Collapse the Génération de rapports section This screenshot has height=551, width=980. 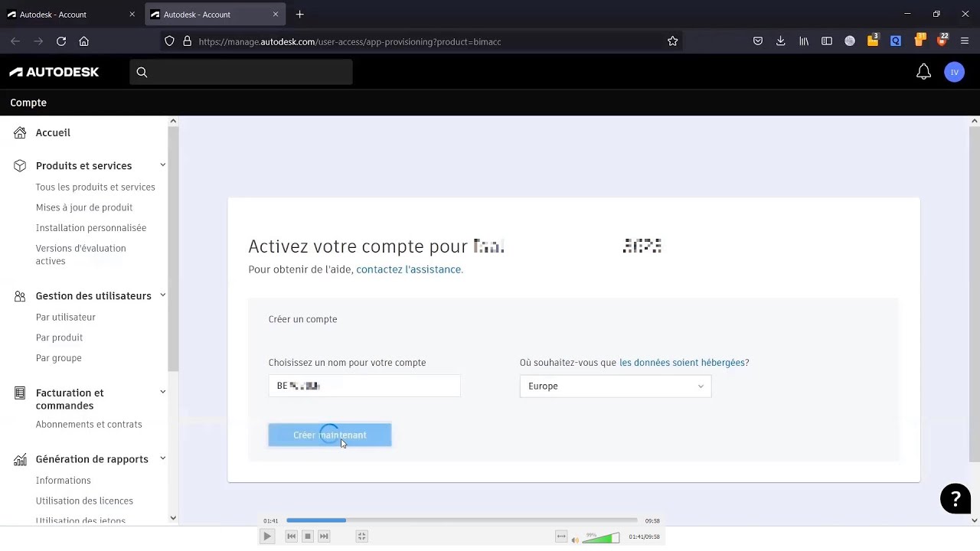[163, 458]
